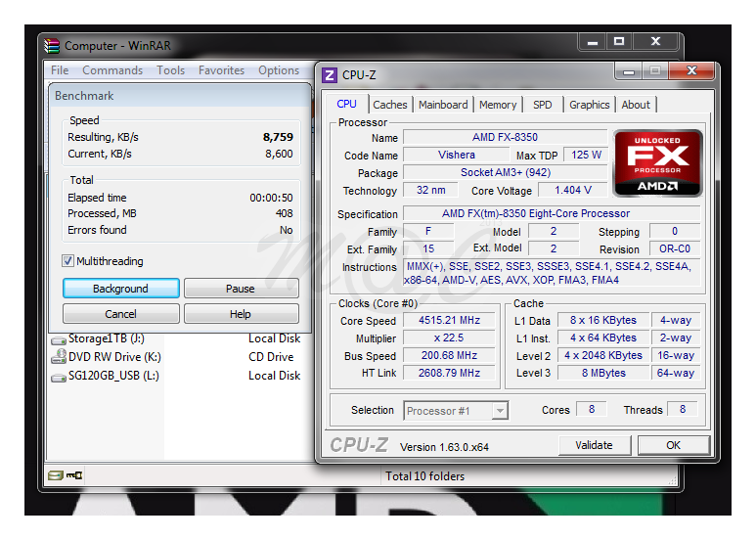Click the 00:00:50 elapsed time value
This screenshot has width=756, height=540.
pos(271,198)
